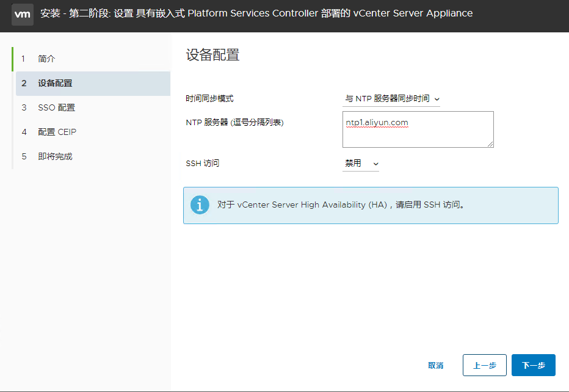Click the blue information icon in the banner
This screenshot has width=569, height=392.
point(200,205)
